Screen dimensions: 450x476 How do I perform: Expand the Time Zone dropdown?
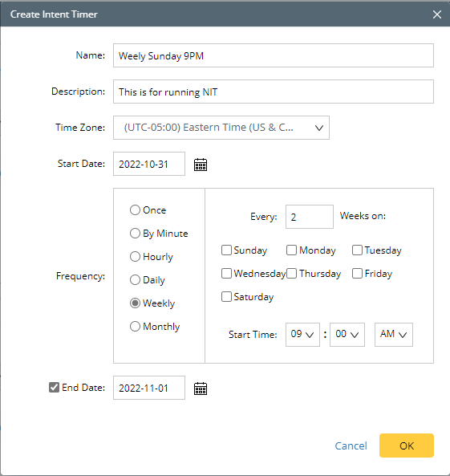[221, 128]
